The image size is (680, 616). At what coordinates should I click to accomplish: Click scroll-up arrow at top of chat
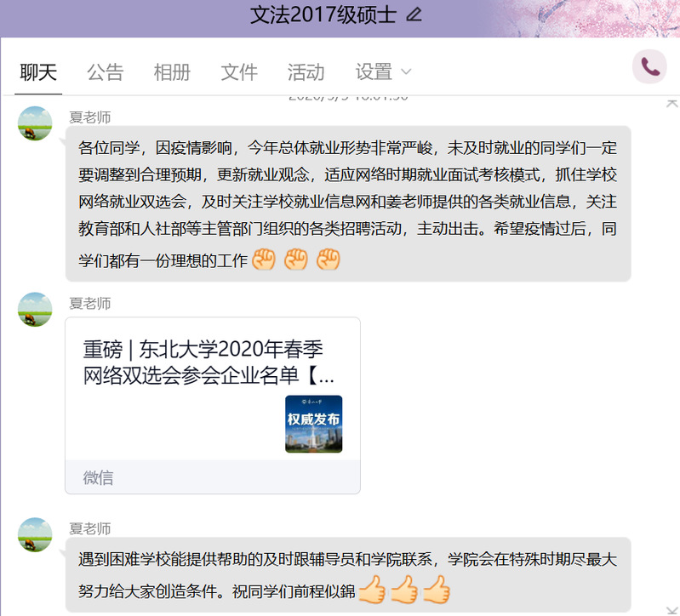pos(671,104)
